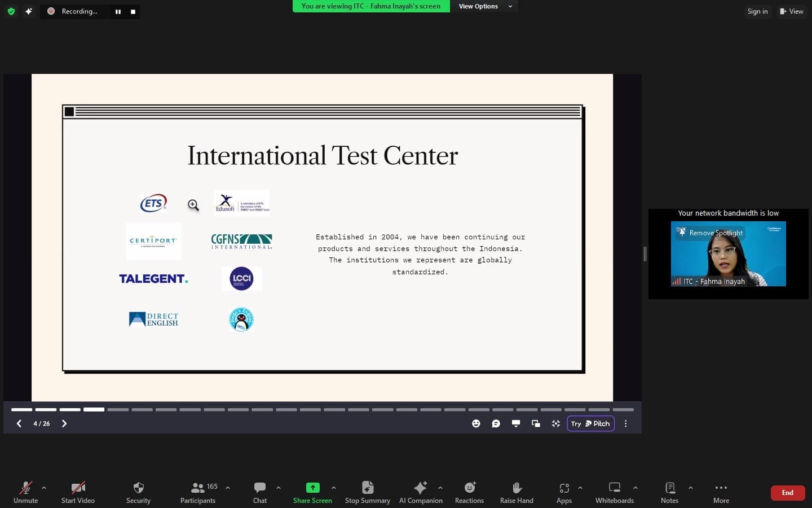Click the divider handle beside video panel
Screen dimensions: 812x508
coord(645,254)
